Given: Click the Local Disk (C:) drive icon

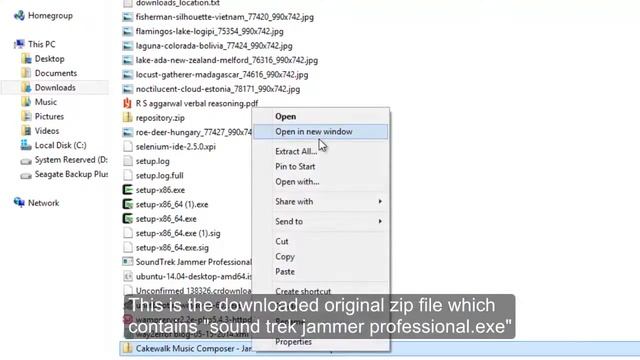Looking at the screenshot, I should point(26,145).
